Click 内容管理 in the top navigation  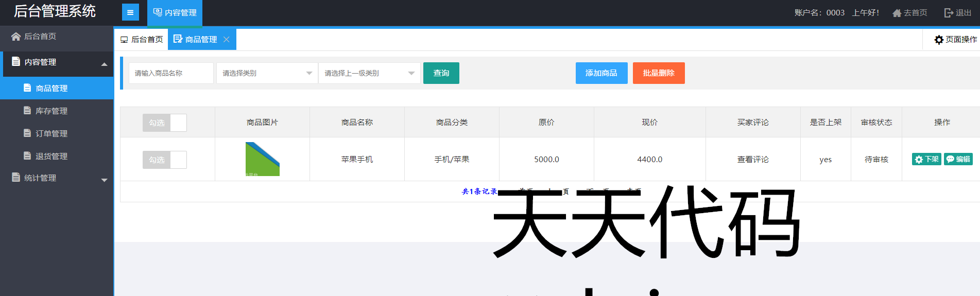175,13
